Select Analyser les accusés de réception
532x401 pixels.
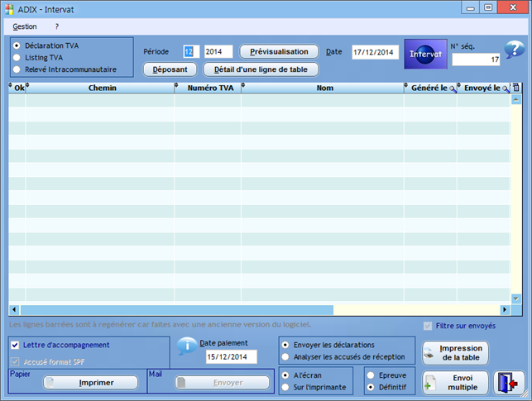[285, 356]
